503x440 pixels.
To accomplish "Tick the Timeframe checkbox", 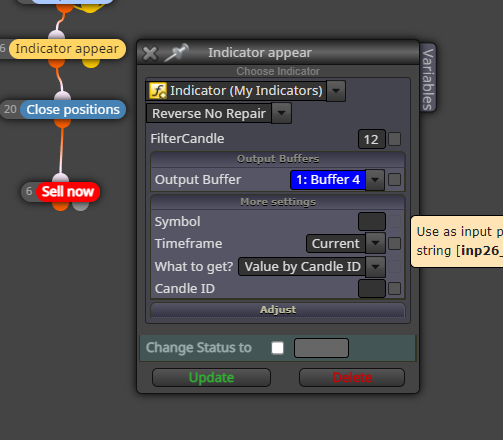I will [395, 244].
